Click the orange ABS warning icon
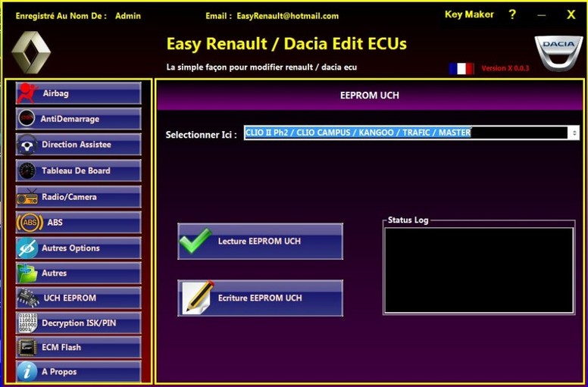 pos(30,223)
